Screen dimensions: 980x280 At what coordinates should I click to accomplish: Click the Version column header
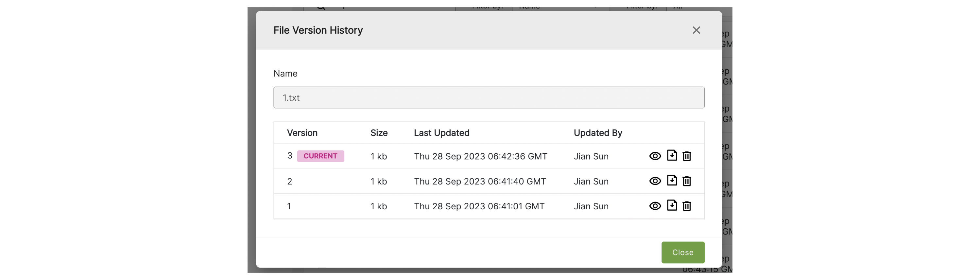click(302, 133)
